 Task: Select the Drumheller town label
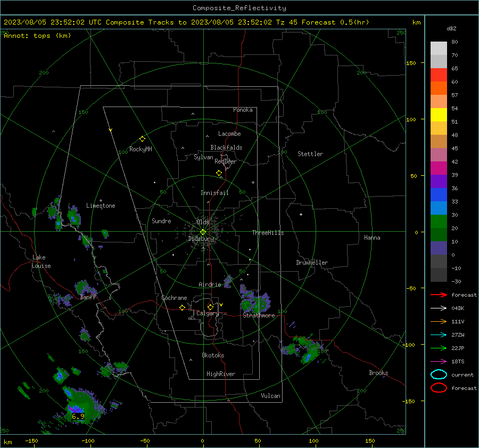point(312,263)
